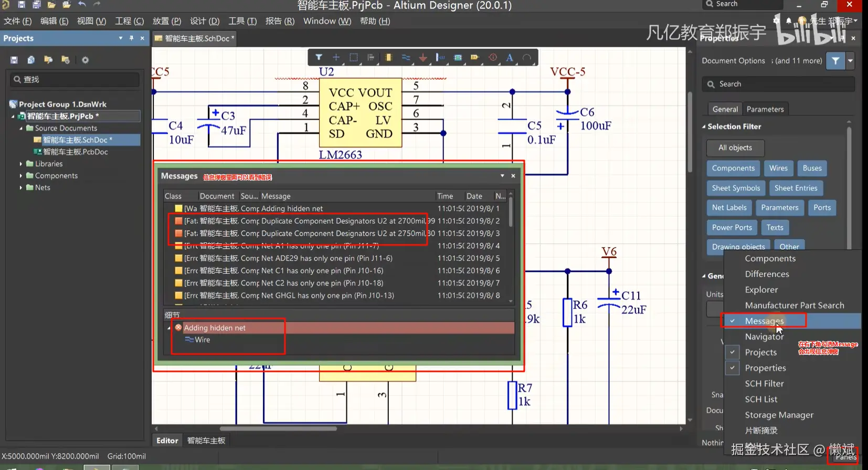Click the Panels button in status bar
The image size is (868, 470).
click(x=846, y=457)
